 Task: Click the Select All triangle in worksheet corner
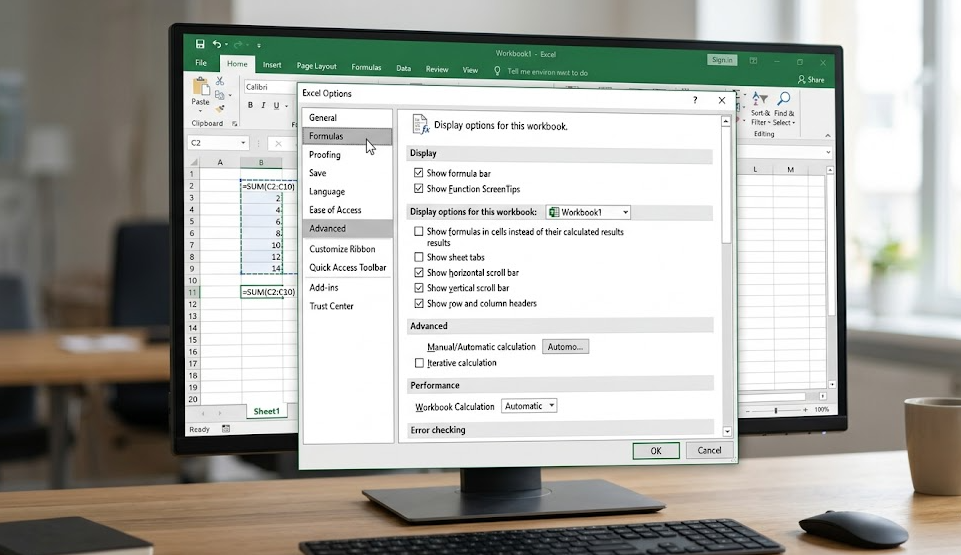click(194, 162)
